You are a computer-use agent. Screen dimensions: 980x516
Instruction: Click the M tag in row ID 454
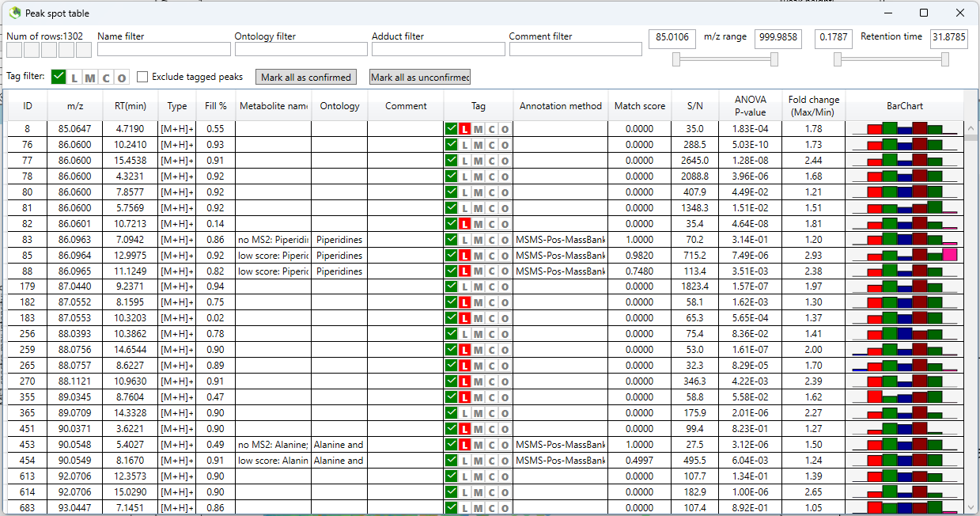coord(478,461)
